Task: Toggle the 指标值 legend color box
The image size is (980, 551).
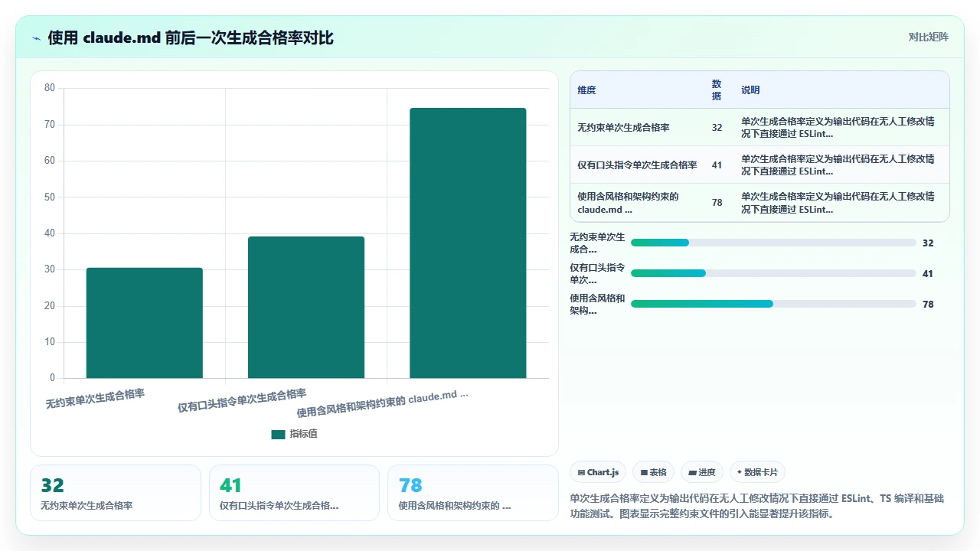Action: [x=278, y=434]
